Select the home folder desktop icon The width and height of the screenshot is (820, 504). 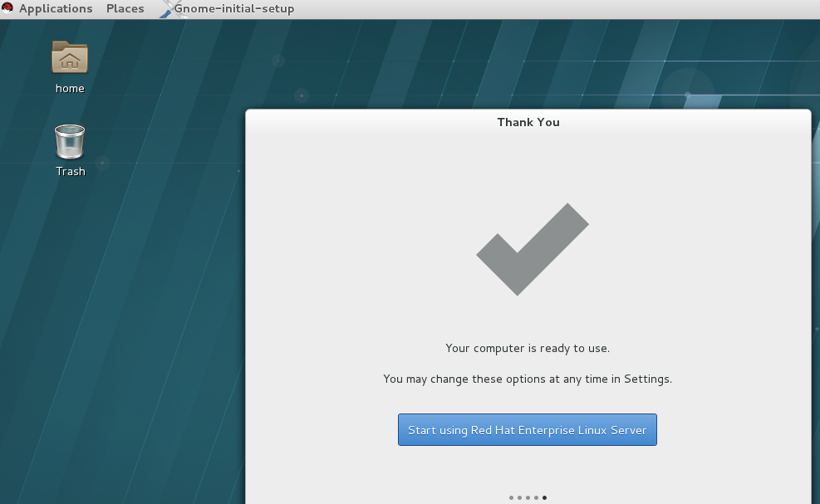point(70,57)
